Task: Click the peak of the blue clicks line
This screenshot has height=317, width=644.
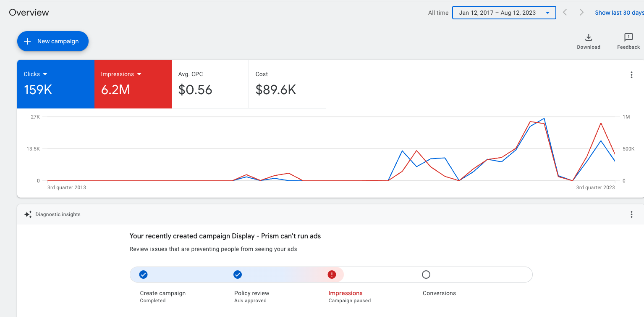Action: pyautogui.click(x=544, y=119)
